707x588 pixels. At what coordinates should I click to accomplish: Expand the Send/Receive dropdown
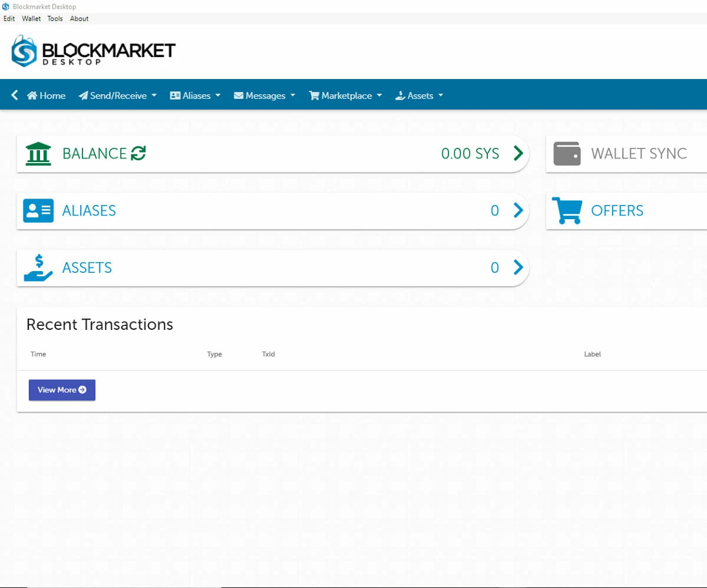[118, 95]
